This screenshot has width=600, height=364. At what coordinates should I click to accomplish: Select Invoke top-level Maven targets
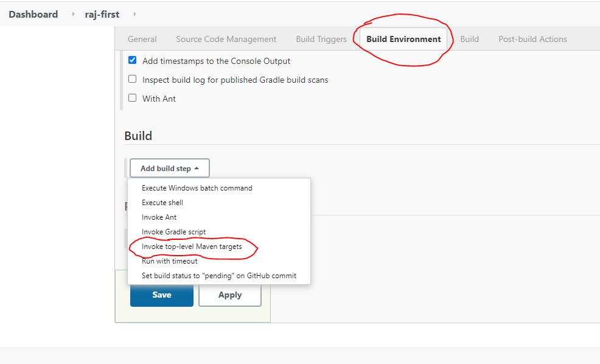click(192, 247)
